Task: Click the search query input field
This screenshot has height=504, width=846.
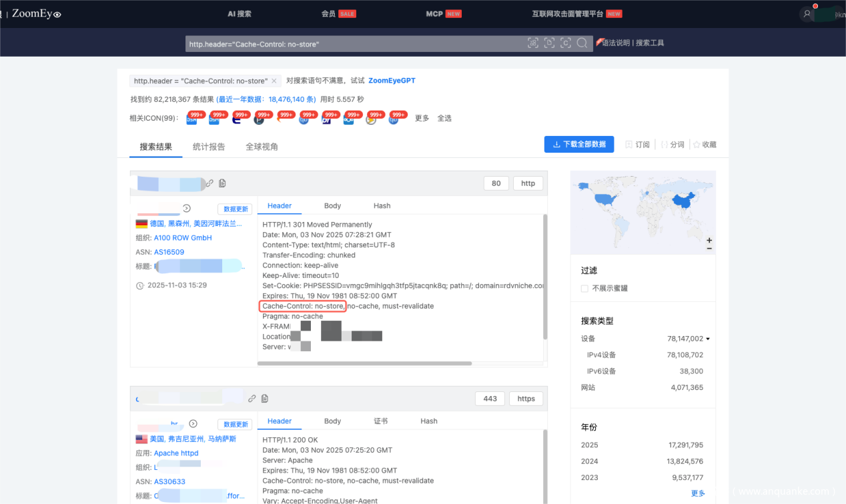Action: click(x=354, y=44)
